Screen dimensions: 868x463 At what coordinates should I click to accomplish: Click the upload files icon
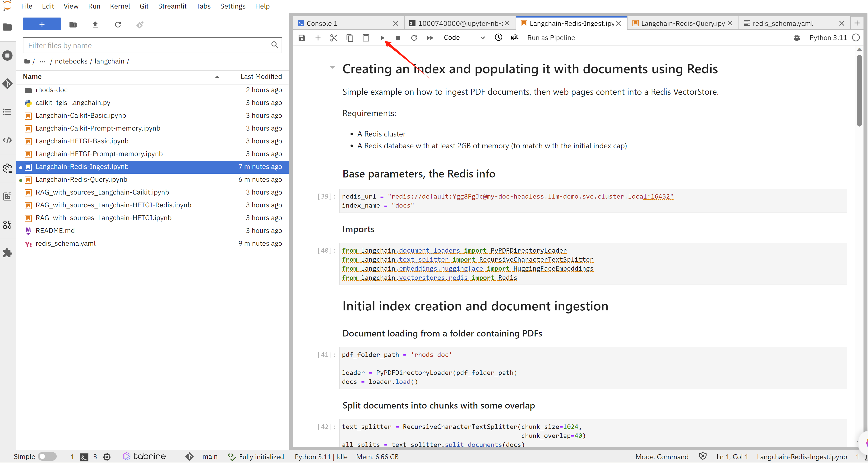(x=95, y=25)
